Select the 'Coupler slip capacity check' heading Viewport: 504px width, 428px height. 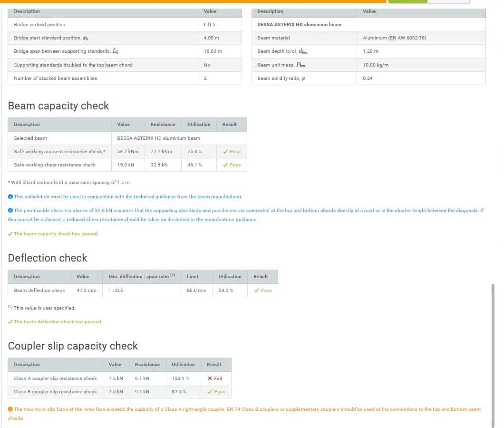click(73, 346)
